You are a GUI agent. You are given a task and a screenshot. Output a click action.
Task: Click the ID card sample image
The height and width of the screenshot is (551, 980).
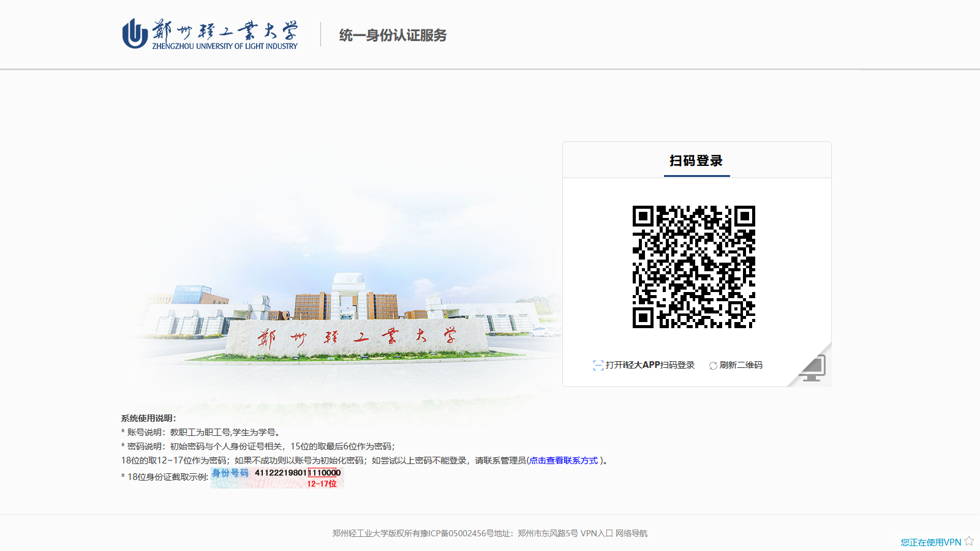(277, 478)
